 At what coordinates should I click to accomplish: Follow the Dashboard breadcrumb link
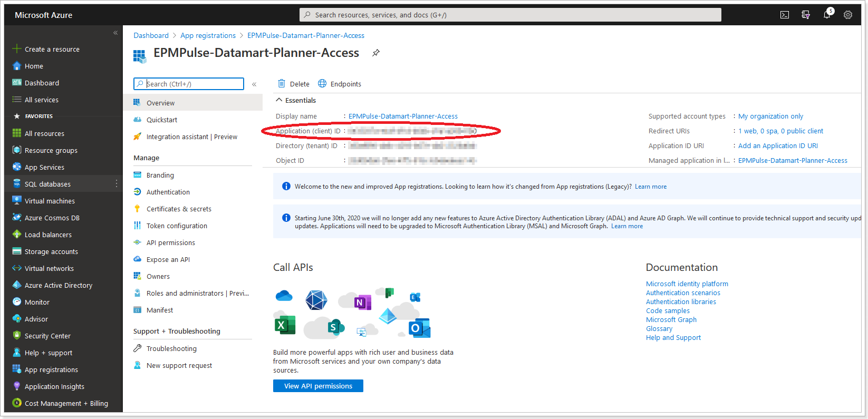click(x=151, y=35)
